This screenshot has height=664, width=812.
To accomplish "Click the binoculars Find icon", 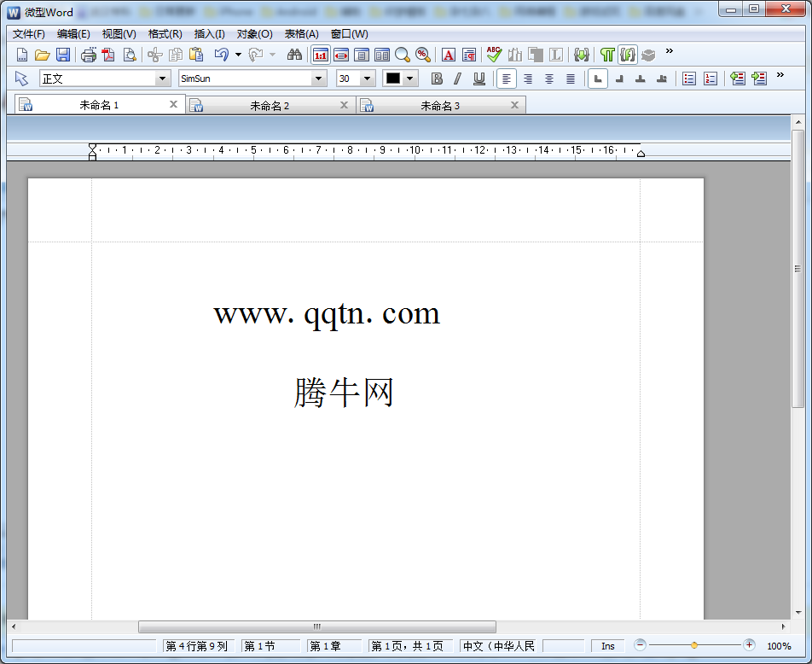I will 294,55.
